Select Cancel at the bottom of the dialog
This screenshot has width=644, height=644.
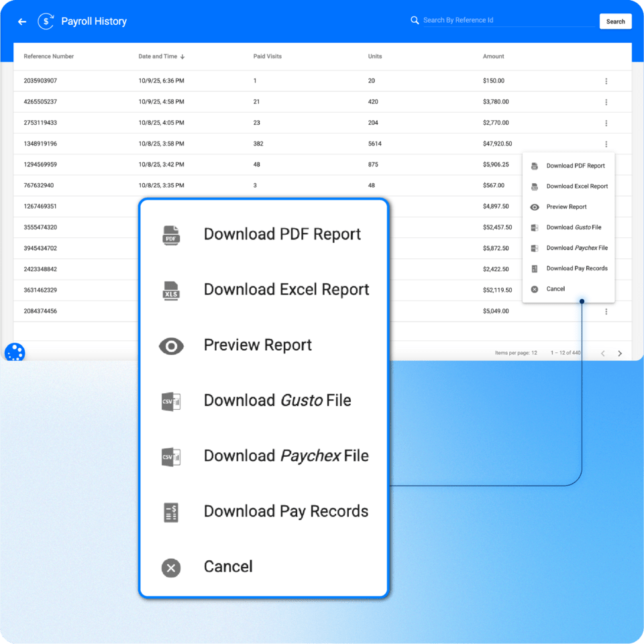[227, 567]
